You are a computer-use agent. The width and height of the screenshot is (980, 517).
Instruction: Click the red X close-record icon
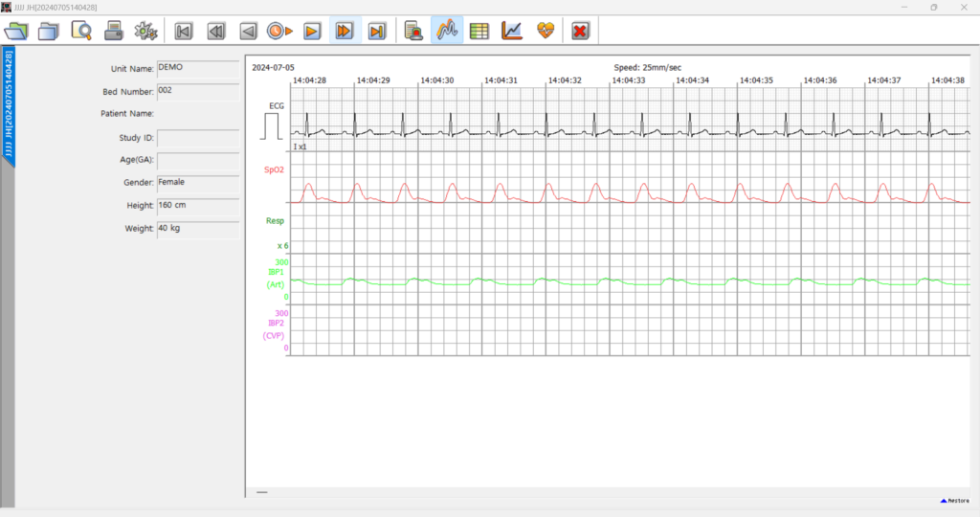[580, 31]
